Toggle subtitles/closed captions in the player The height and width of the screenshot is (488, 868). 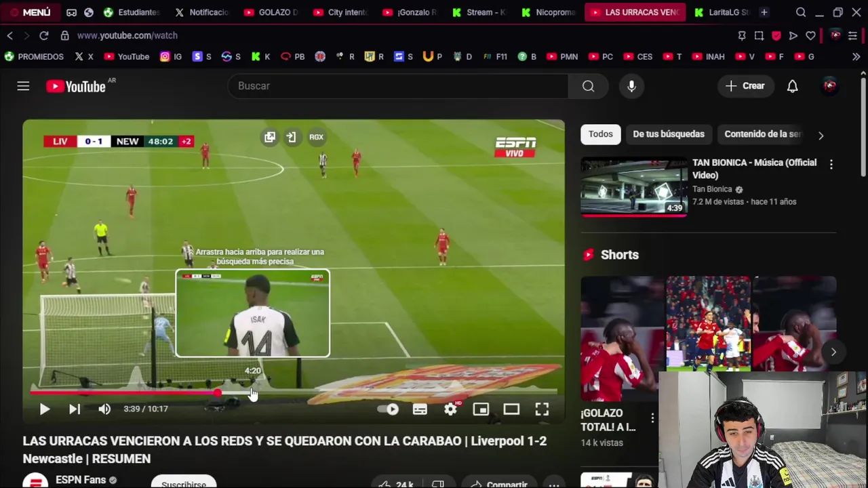tap(420, 409)
